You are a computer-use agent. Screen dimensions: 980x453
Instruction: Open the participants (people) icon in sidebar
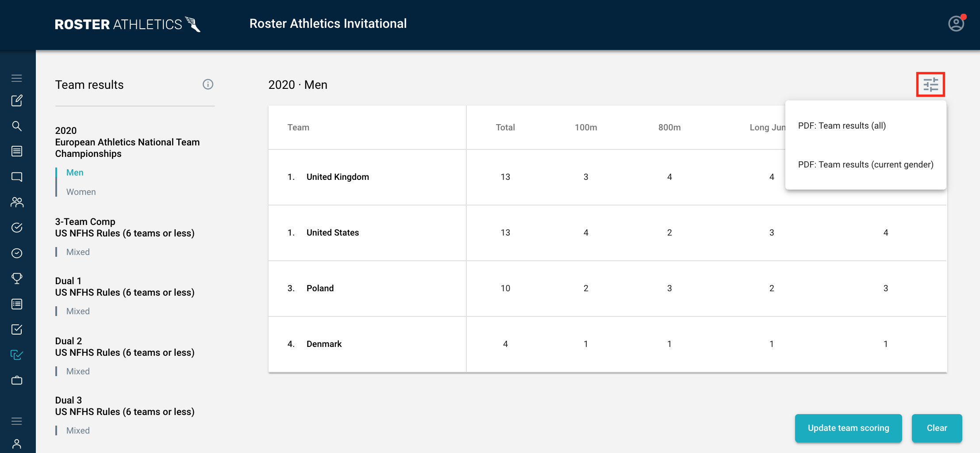coord(17,202)
